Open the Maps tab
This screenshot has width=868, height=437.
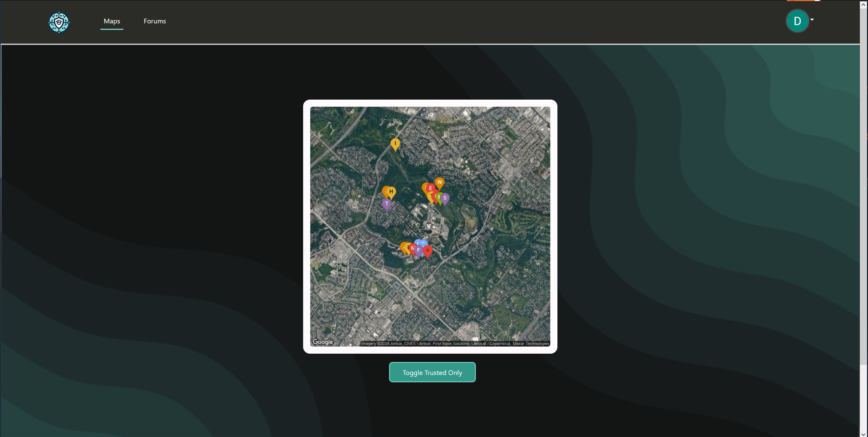pyautogui.click(x=112, y=21)
